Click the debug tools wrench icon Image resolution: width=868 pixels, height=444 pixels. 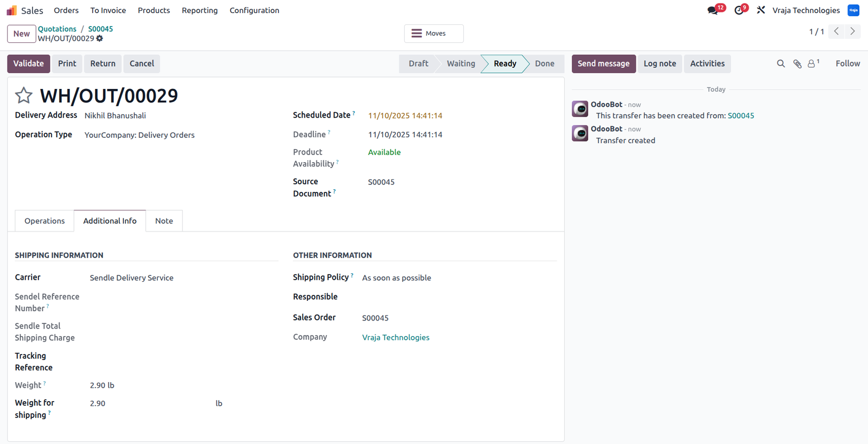tap(761, 10)
